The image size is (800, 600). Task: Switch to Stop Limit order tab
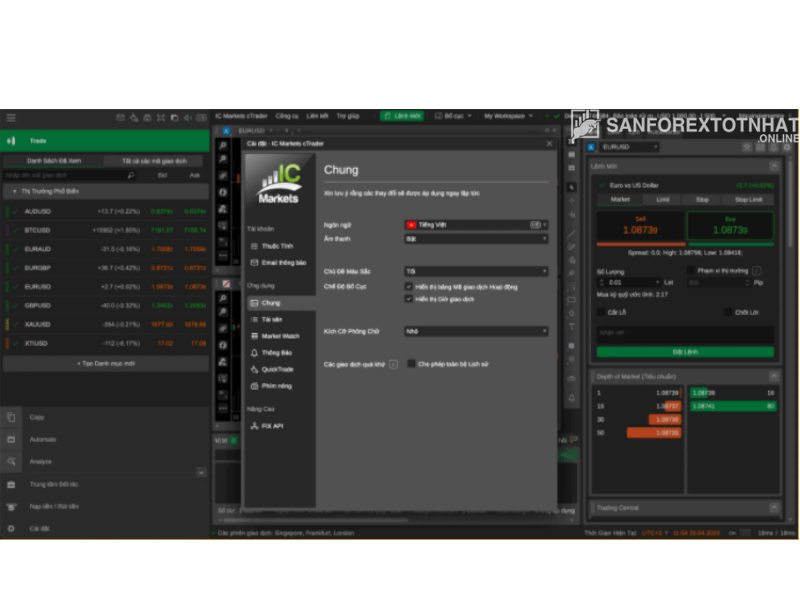(748, 199)
